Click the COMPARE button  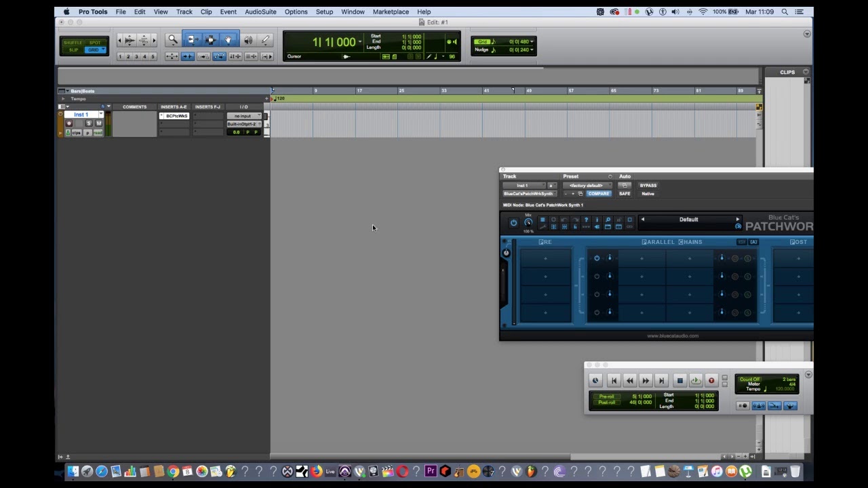[x=599, y=194]
